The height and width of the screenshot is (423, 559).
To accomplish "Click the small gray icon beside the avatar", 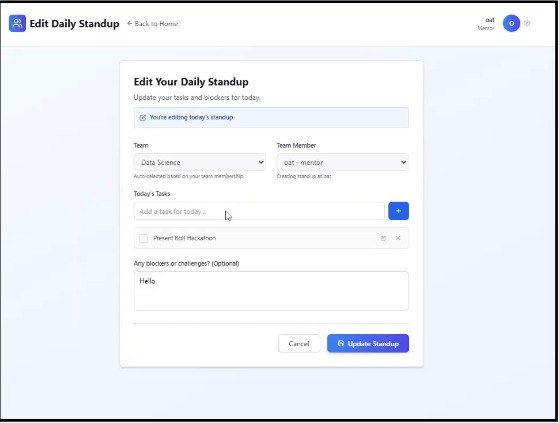I will pyautogui.click(x=527, y=24).
